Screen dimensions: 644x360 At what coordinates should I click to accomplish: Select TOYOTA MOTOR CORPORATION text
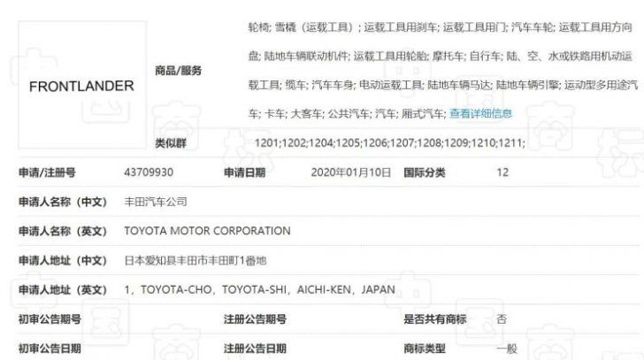[x=207, y=231]
